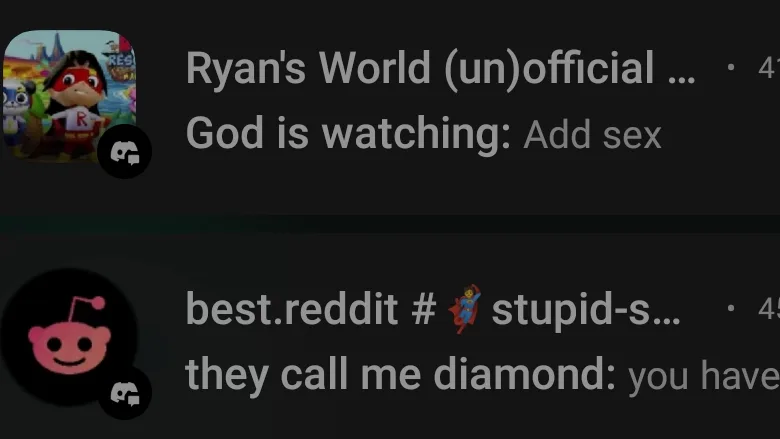Click the superhero emoji in channel title

[x=465, y=309]
